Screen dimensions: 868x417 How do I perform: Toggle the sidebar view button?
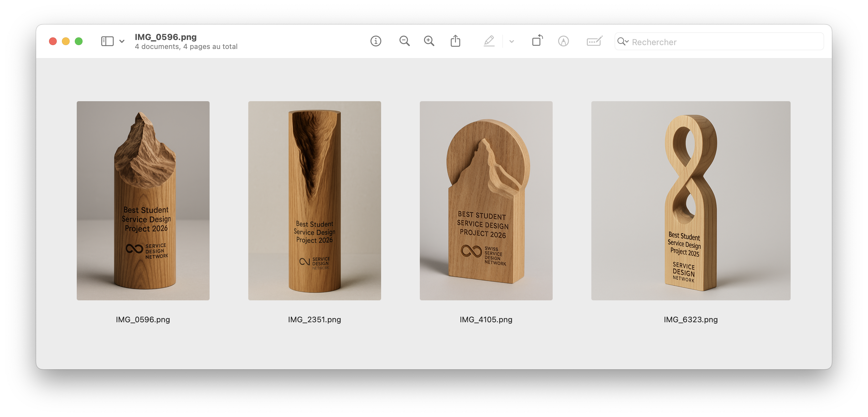coord(107,41)
